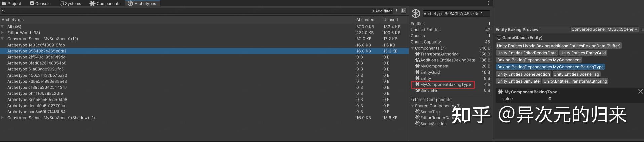The width and height of the screenshot is (644, 142).
Task: Click the archetype cube icon in inspector
Action: [x=416, y=13]
